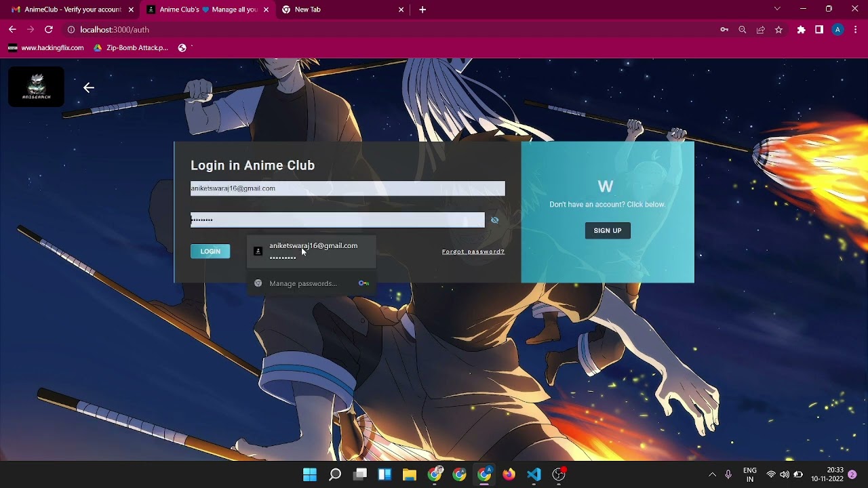Switch ENG IN input language indicator
Viewport: 868px width, 488px height.
click(x=750, y=474)
